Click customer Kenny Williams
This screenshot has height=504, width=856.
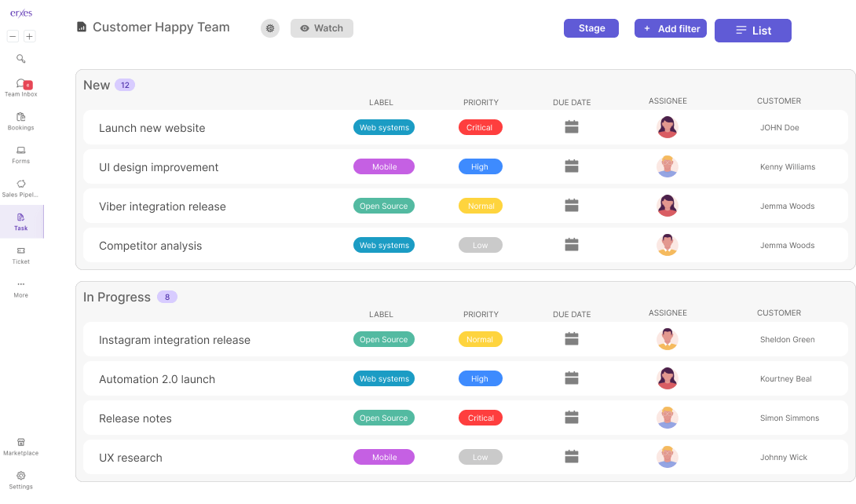pos(787,167)
